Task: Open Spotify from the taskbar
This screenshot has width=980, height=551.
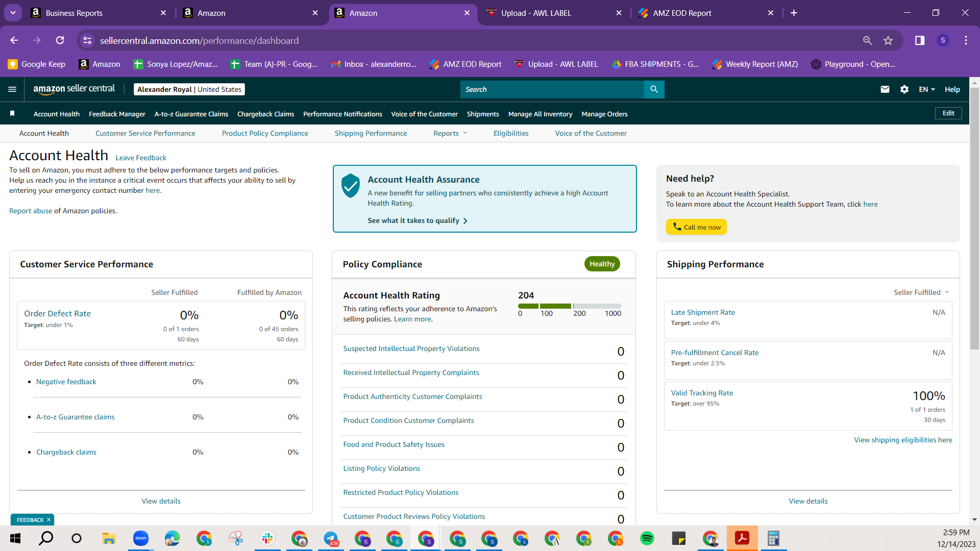Action: tap(647, 538)
